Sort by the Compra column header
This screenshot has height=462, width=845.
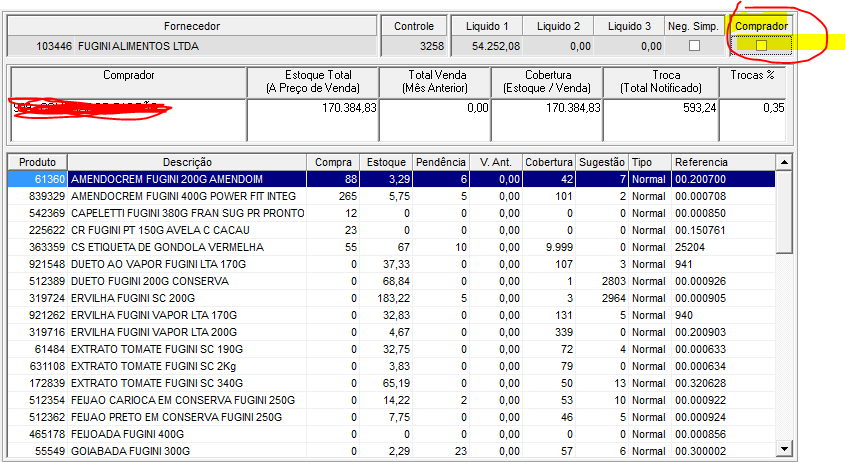tap(333, 162)
